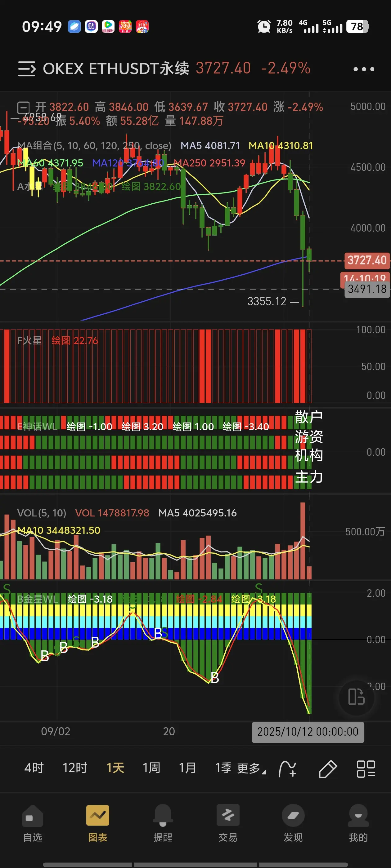
Task: Open B金星WL indicator label
Action: pos(38,599)
